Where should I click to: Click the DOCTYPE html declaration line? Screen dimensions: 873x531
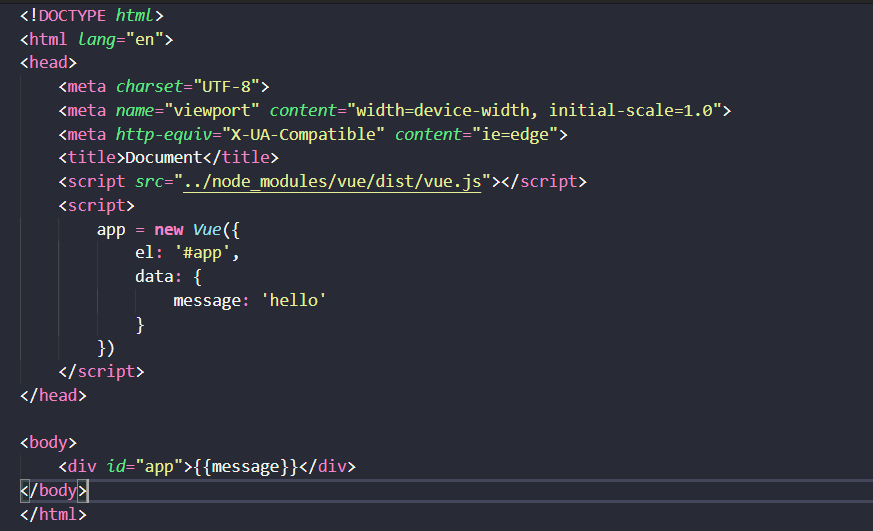coord(92,16)
